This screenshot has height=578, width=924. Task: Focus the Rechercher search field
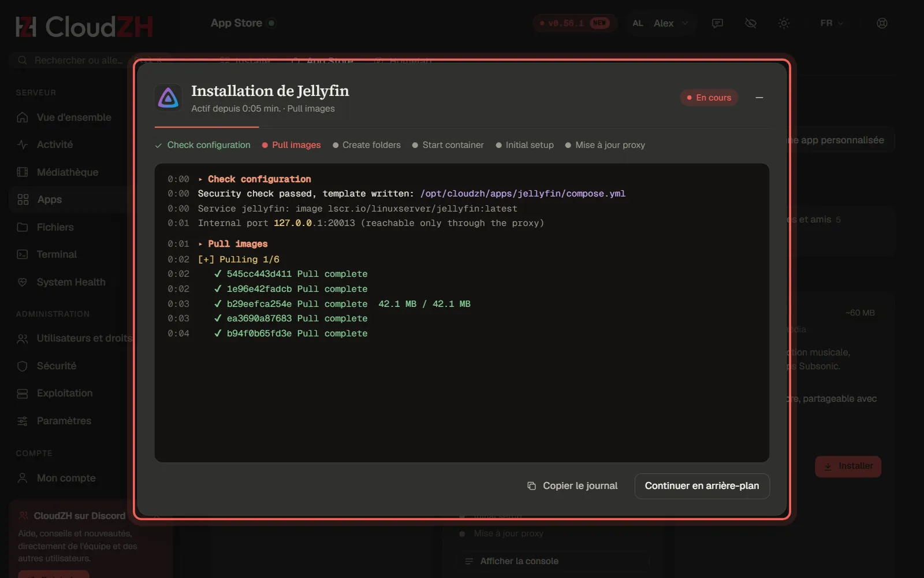point(72,60)
